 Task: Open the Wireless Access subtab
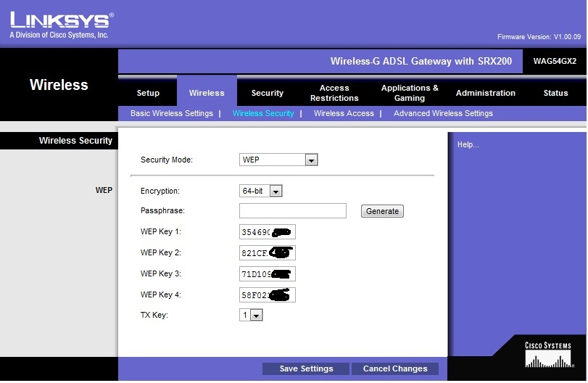click(x=344, y=113)
